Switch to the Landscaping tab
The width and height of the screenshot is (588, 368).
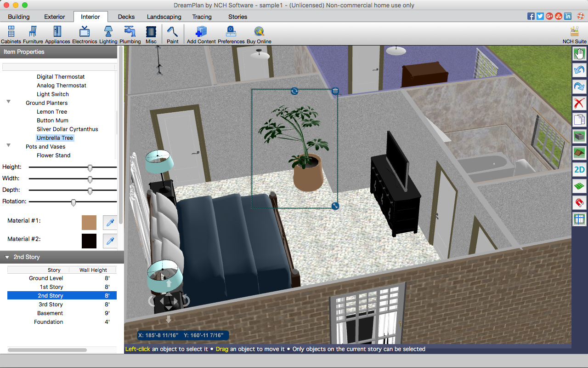pos(164,17)
